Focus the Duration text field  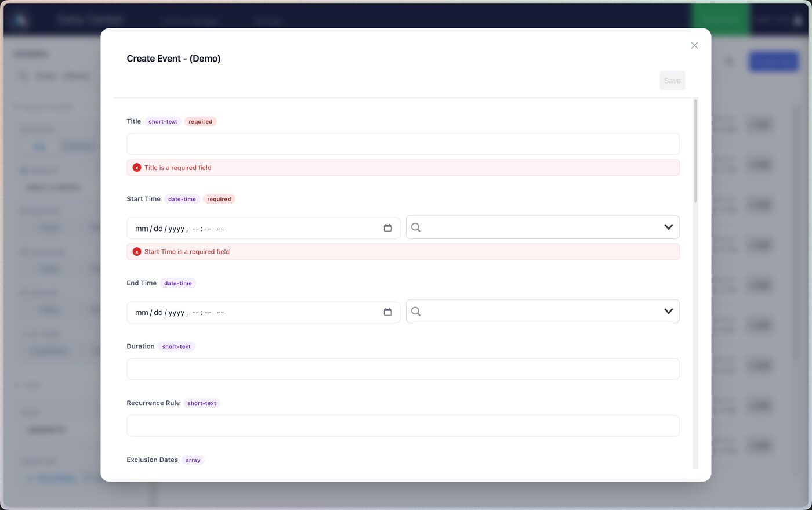[403, 369]
